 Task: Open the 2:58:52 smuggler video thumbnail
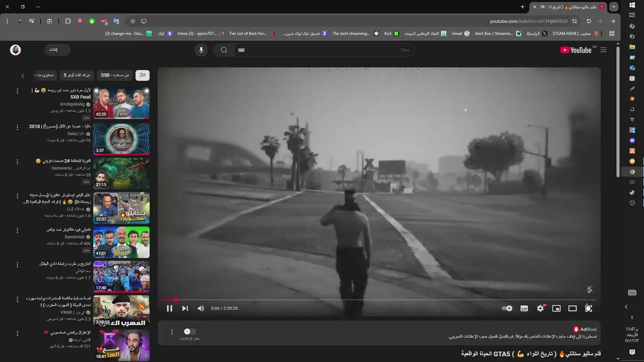[121, 311]
